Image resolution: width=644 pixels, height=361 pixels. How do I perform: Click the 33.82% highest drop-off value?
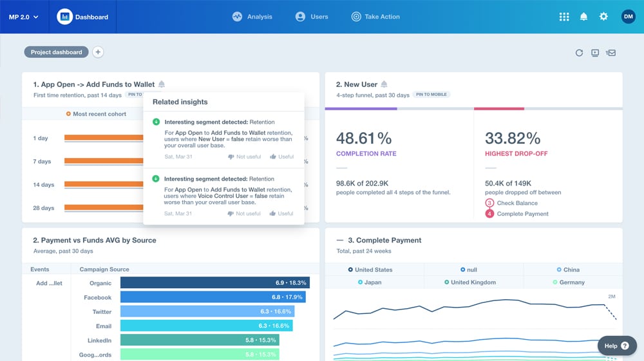(513, 138)
